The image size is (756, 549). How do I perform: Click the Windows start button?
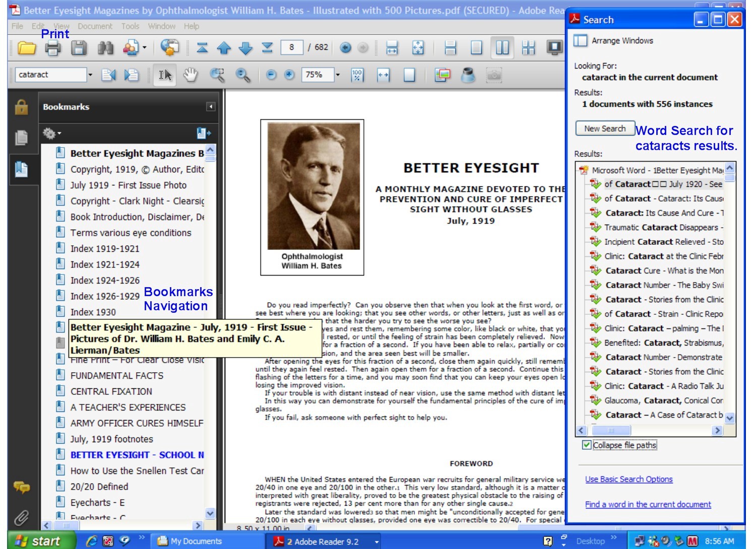41,541
